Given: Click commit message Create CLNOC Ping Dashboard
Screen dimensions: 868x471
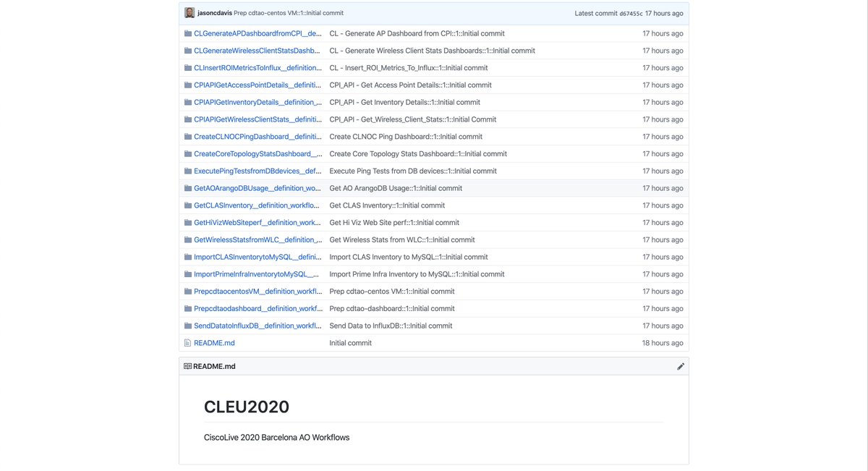Looking at the screenshot, I should click(x=406, y=137).
